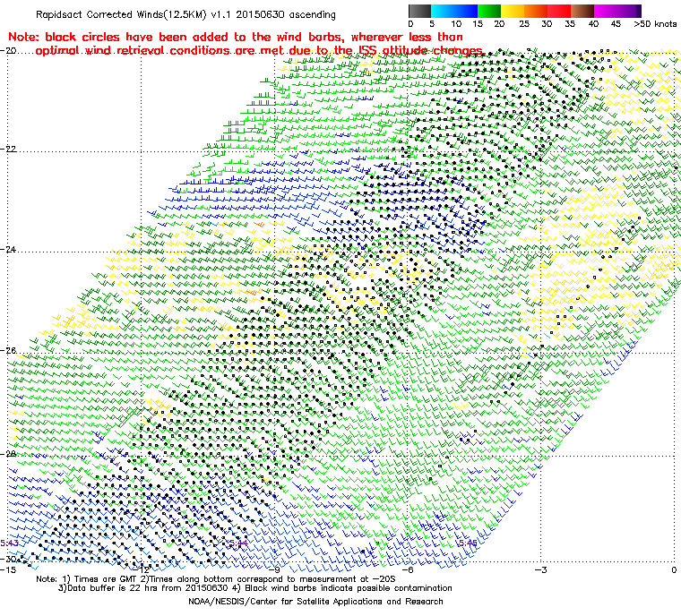
Task: Click the green 15-20 knots legend swatch
Action: coord(489,11)
